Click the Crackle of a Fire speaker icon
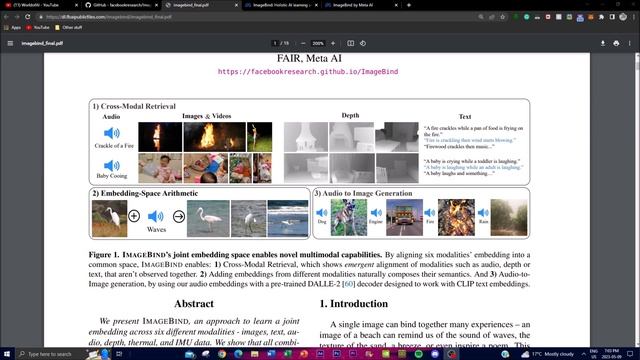The height and width of the screenshot is (360, 640). point(112,133)
